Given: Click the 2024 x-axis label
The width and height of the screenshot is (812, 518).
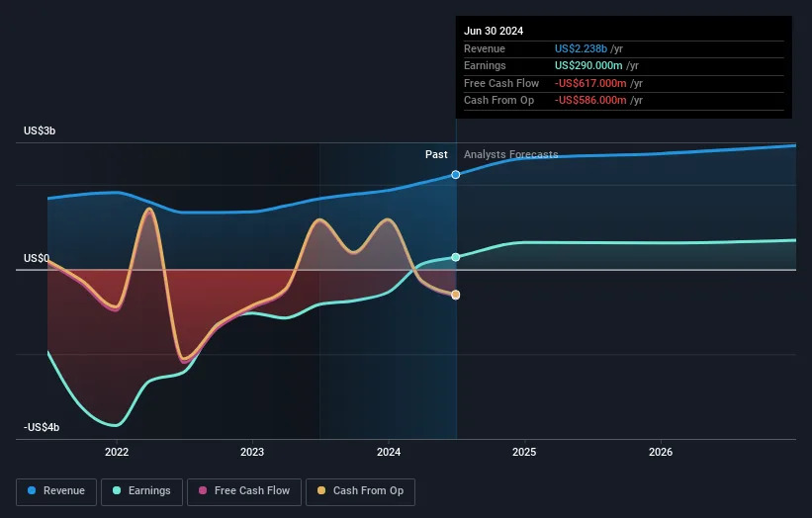Looking at the screenshot, I should tap(389, 453).
